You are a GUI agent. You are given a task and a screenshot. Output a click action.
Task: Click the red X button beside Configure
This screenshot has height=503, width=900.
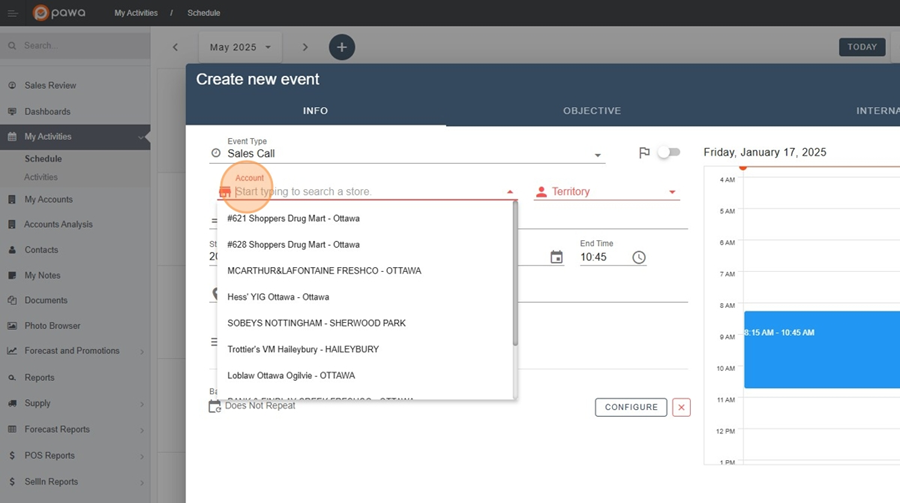click(x=681, y=407)
